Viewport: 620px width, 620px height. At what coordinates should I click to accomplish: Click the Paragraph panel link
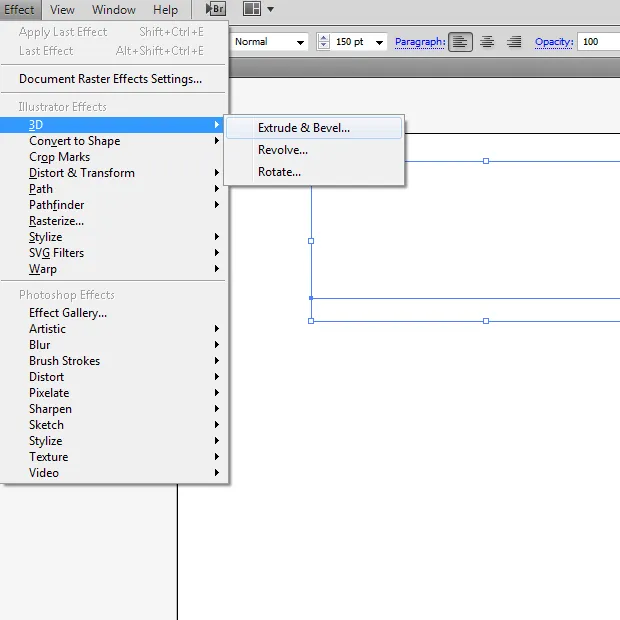pos(419,42)
